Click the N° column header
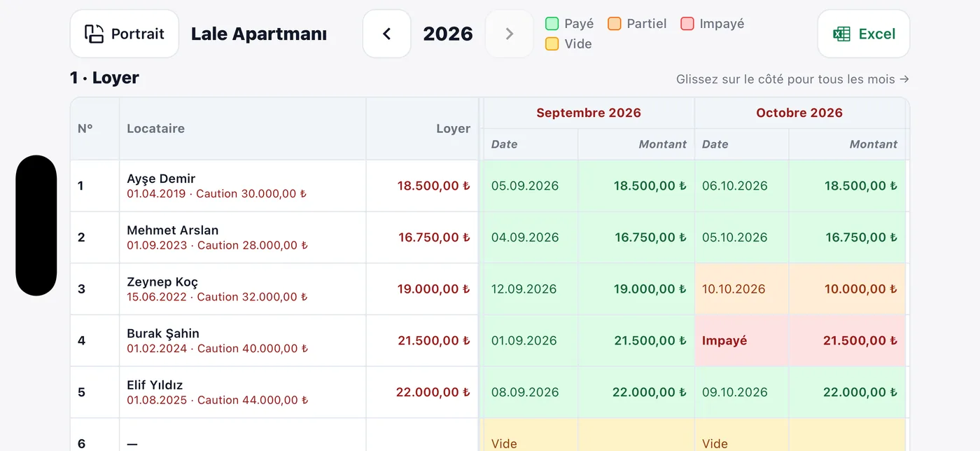The image size is (980, 451). (94, 129)
